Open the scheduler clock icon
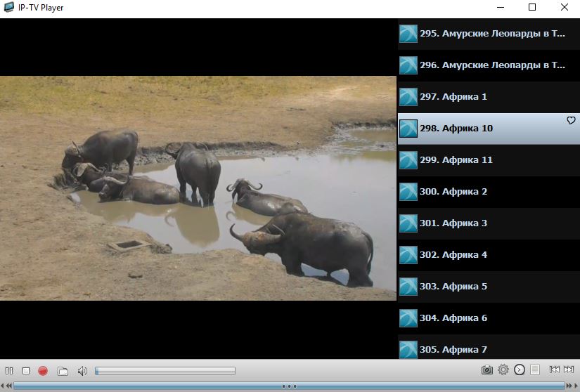 tap(520, 370)
